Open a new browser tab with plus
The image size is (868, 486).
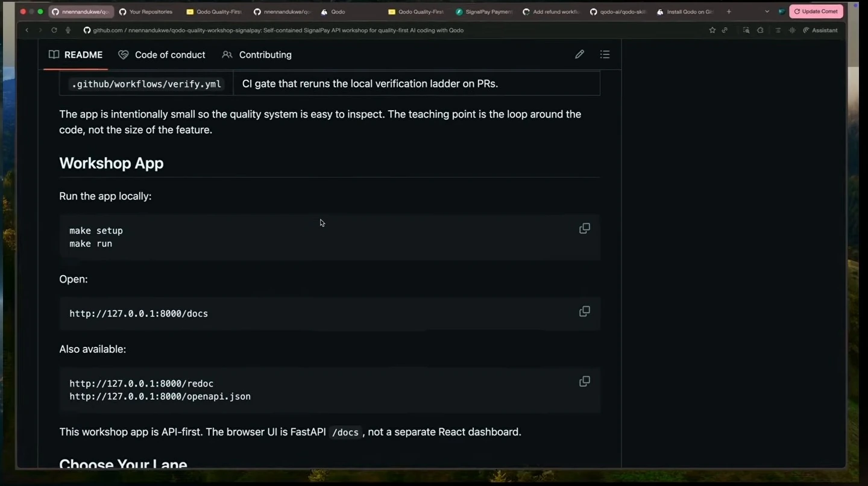tap(729, 11)
